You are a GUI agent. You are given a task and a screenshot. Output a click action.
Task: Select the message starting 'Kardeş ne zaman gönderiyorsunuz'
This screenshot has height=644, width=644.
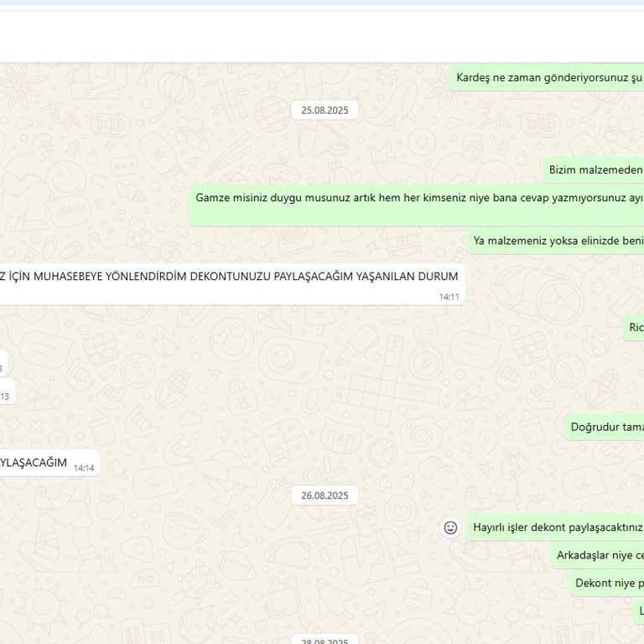click(547, 78)
